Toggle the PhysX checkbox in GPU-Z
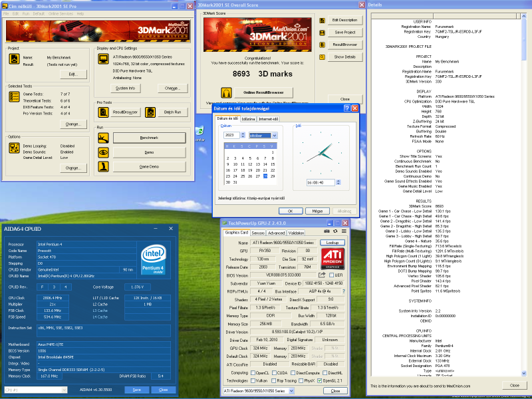The width and height of the screenshot is (532, 399). (301, 380)
